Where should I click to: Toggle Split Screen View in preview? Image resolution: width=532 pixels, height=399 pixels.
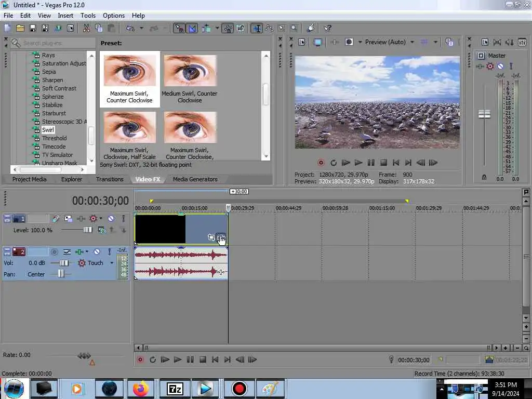coord(349,42)
